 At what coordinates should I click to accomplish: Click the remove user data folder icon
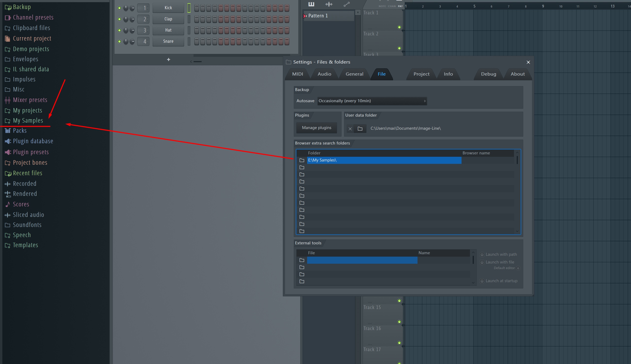pyautogui.click(x=350, y=128)
